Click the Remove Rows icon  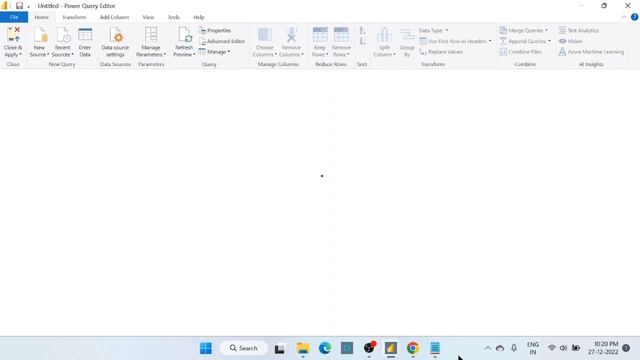point(341,35)
